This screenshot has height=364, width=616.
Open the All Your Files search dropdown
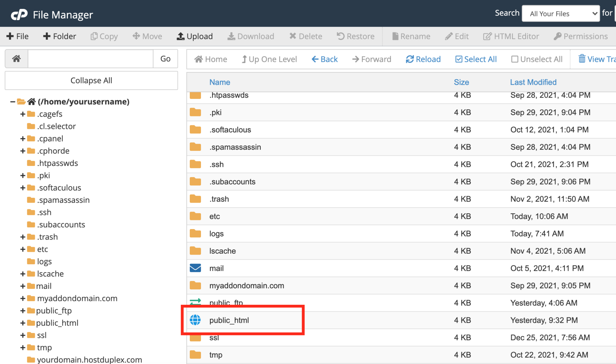[561, 13]
